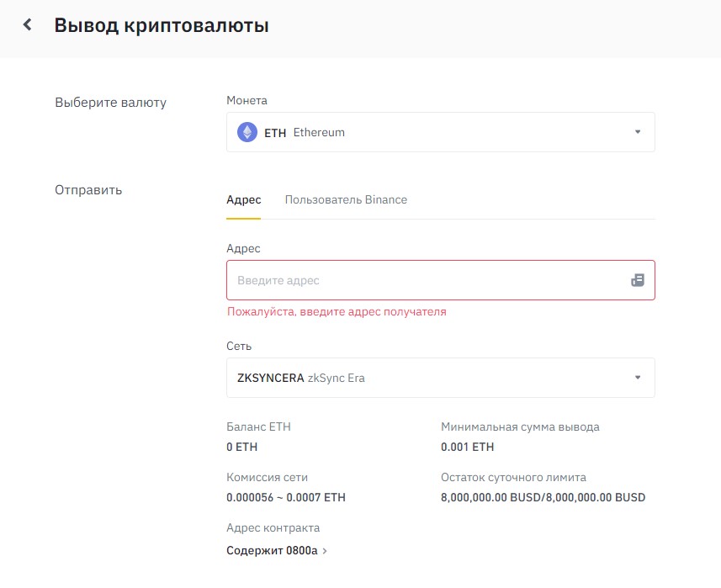Click the daily limit 8,000,000.00 BUSD value

[x=543, y=497]
